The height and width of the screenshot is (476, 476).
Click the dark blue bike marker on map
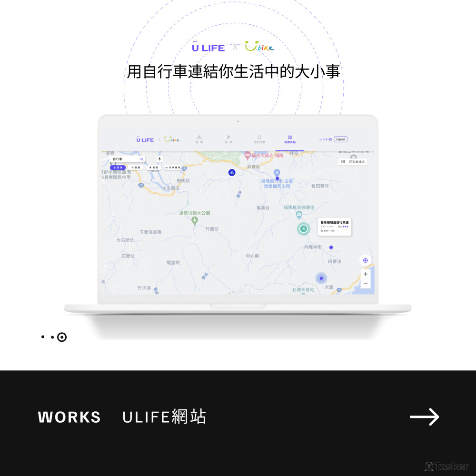point(232,172)
